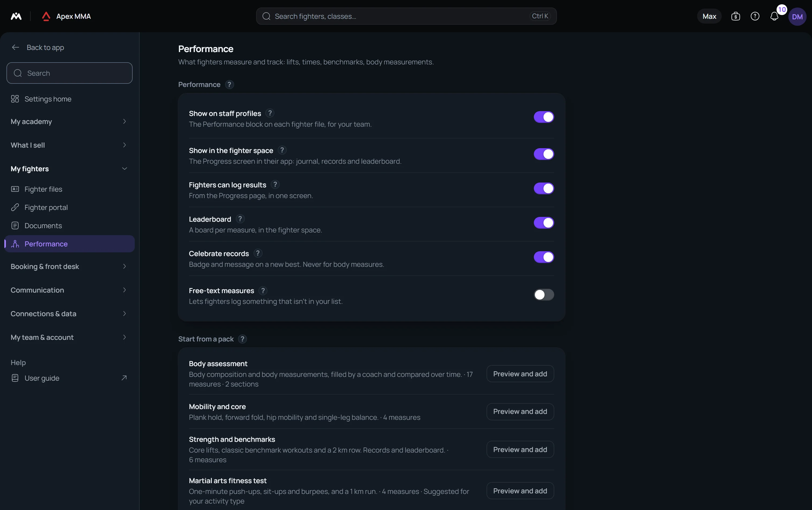The height and width of the screenshot is (510, 812).
Task: Focus the Search fighters, classes field
Action: click(x=406, y=16)
